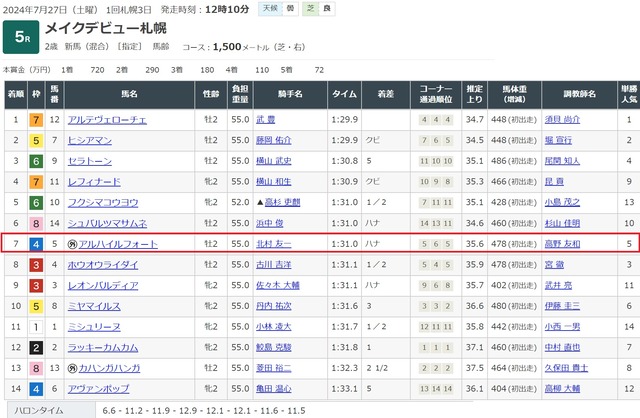640x418 pixels.
Task: Click the 天候 weather indicator badge
Action: point(278,9)
